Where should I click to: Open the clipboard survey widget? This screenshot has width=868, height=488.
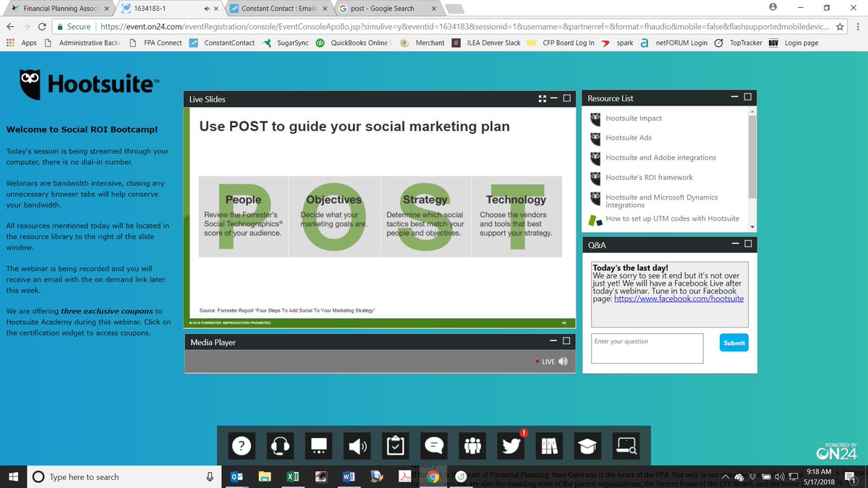click(x=396, y=446)
